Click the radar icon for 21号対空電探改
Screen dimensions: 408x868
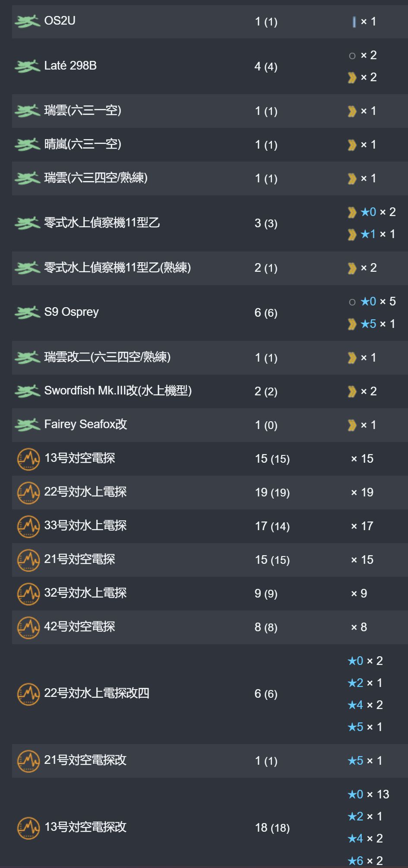(28, 761)
